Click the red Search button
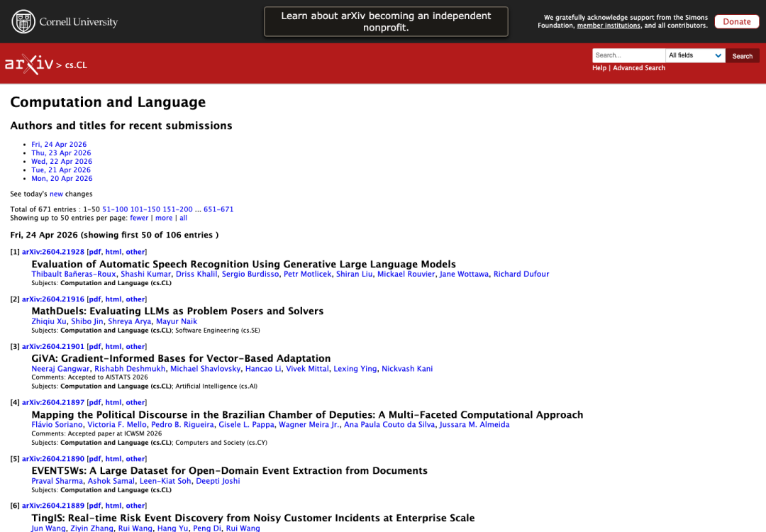 (742, 56)
